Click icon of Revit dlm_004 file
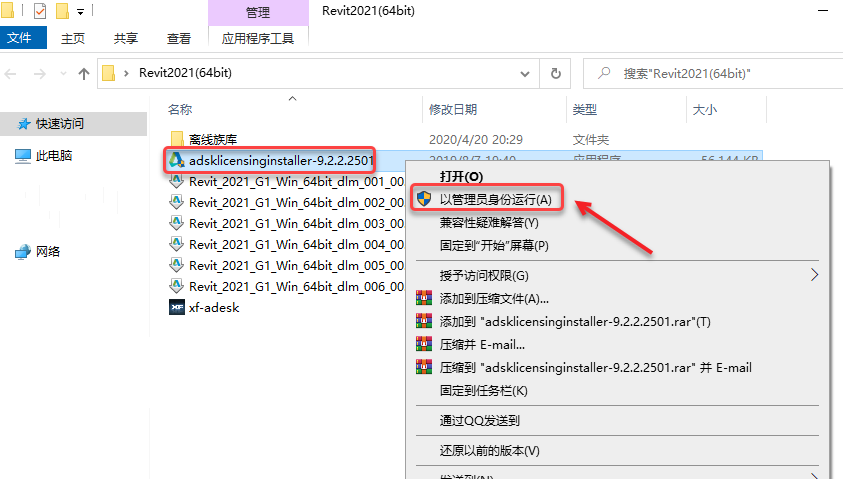The image size is (843, 479). (176, 244)
